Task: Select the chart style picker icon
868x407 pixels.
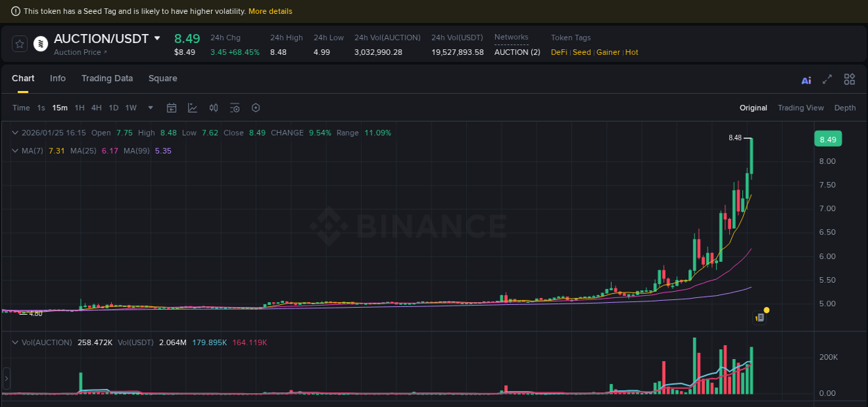Action: pyautogui.click(x=192, y=108)
